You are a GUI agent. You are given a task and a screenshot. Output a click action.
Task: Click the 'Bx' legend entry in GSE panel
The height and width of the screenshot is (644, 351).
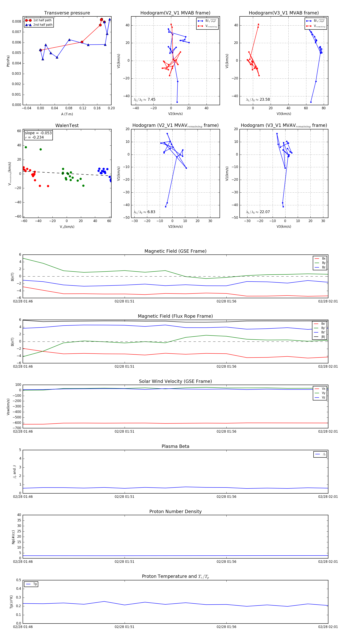coord(320,259)
